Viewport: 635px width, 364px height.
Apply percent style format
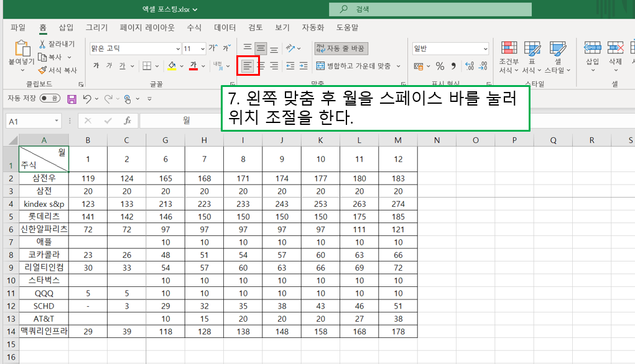point(440,65)
